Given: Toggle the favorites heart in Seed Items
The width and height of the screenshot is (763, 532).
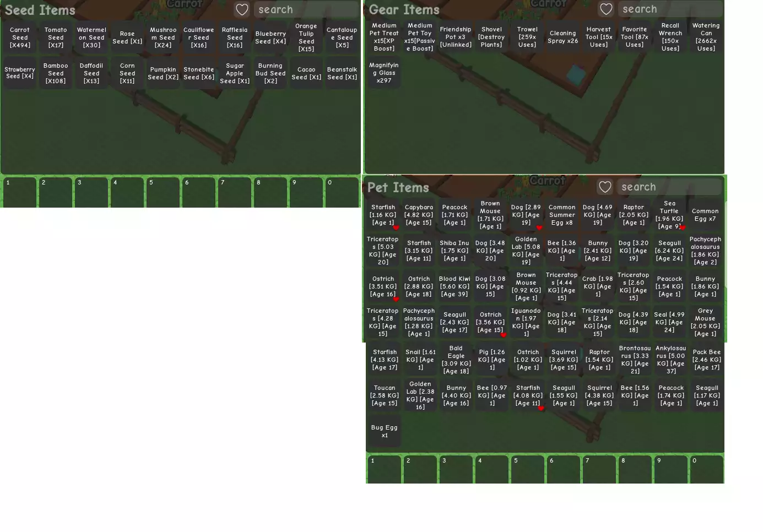Looking at the screenshot, I should tap(242, 9).
